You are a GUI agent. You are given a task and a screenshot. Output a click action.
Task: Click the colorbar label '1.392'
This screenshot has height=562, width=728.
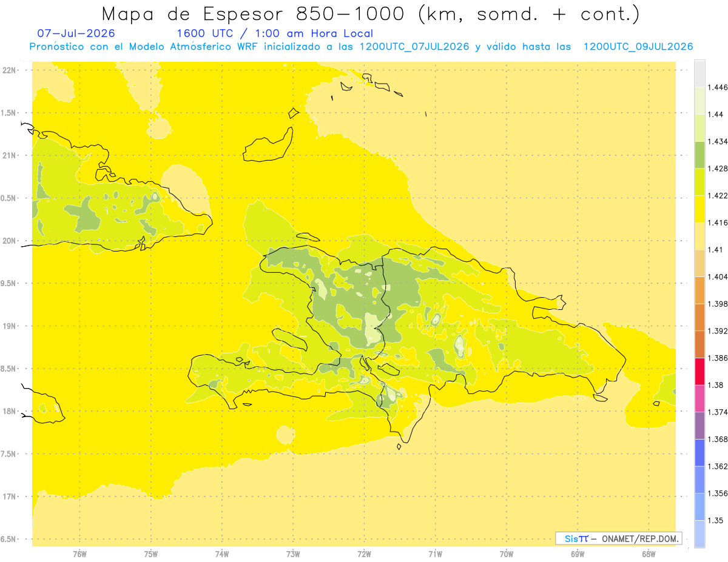pyautogui.click(x=718, y=331)
